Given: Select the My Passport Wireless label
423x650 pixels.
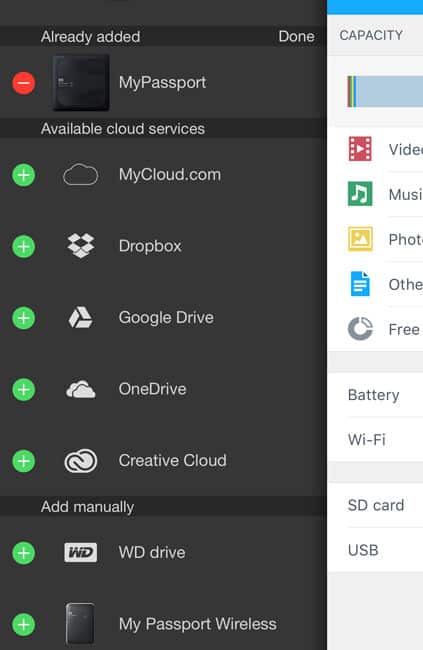Looking at the screenshot, I should (197, 624).
